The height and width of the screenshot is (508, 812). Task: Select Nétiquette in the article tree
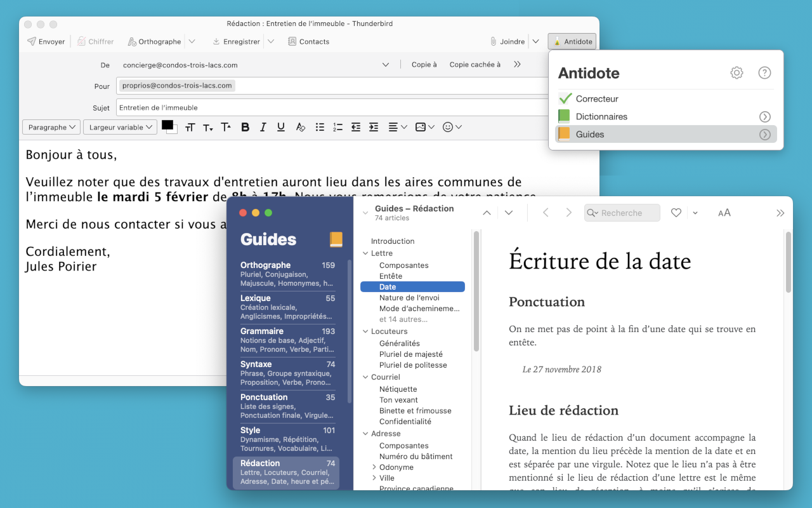(398, 389)
